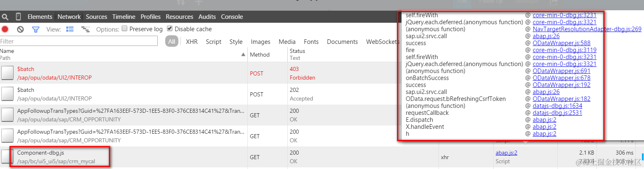This screenshot has width=644, height=169.
Task: Switch to the Audits tab
Action: point(207,17)
